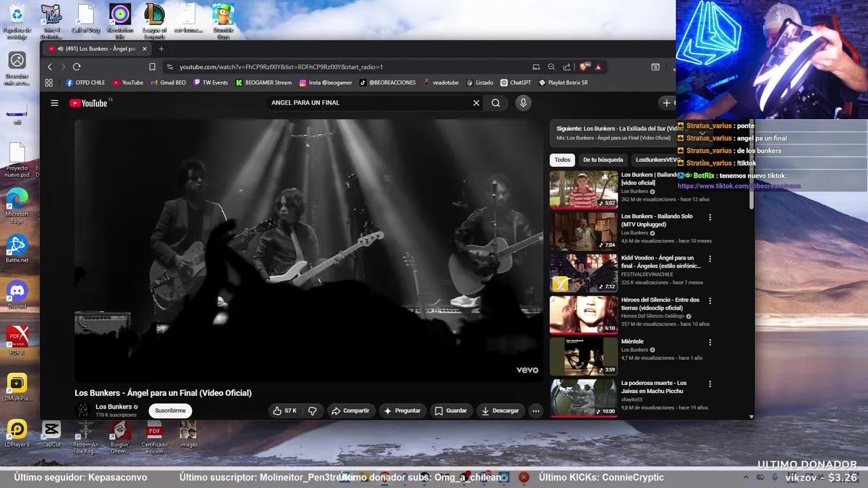Screen dimensions: 868x488
Task: Open the Battle.net desktop shortcut
Action: 17,249
